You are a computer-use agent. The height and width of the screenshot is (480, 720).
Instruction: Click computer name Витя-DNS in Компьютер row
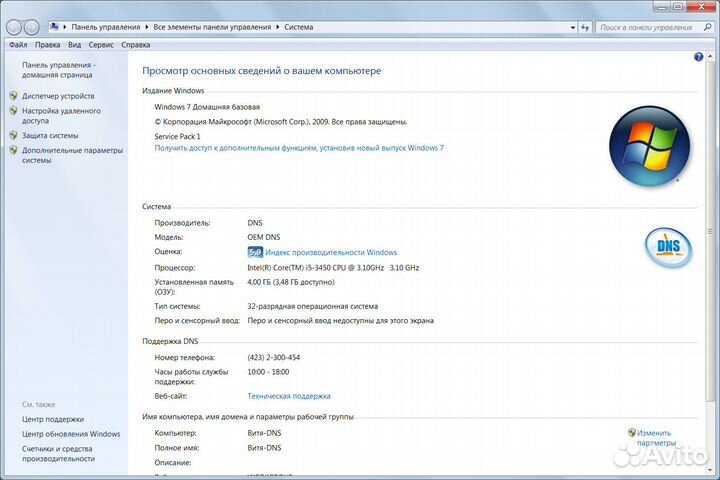[x=264, y=433]
